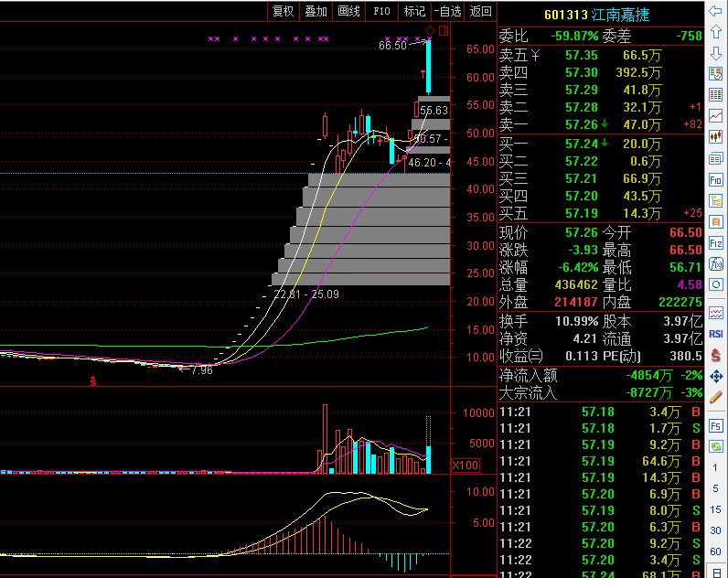Image resolution: width=728 pixels, height=578 pixels.
Task: Open the colored grid quote table icon
Action: (715, 95)
